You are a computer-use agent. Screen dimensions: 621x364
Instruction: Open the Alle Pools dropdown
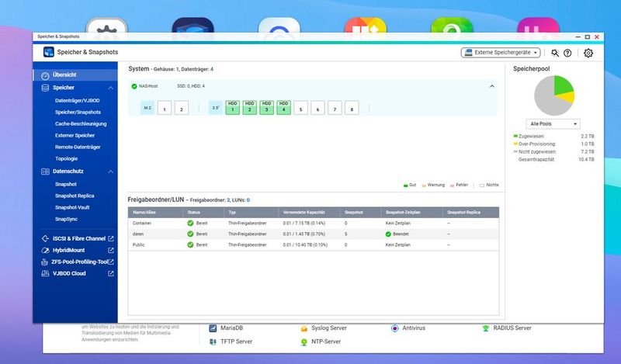pos(553,123)
